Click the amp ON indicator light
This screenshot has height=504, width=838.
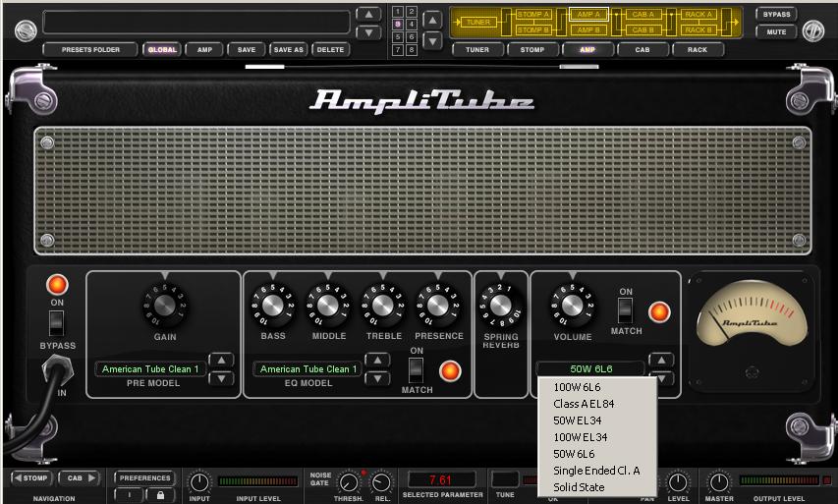(x=57, y=285)
